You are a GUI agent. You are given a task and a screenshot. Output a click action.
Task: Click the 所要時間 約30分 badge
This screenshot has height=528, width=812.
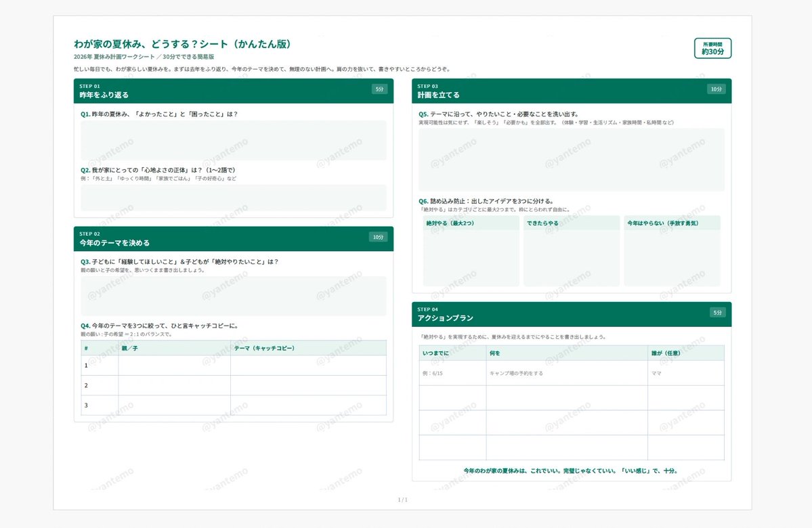point(712,48)
